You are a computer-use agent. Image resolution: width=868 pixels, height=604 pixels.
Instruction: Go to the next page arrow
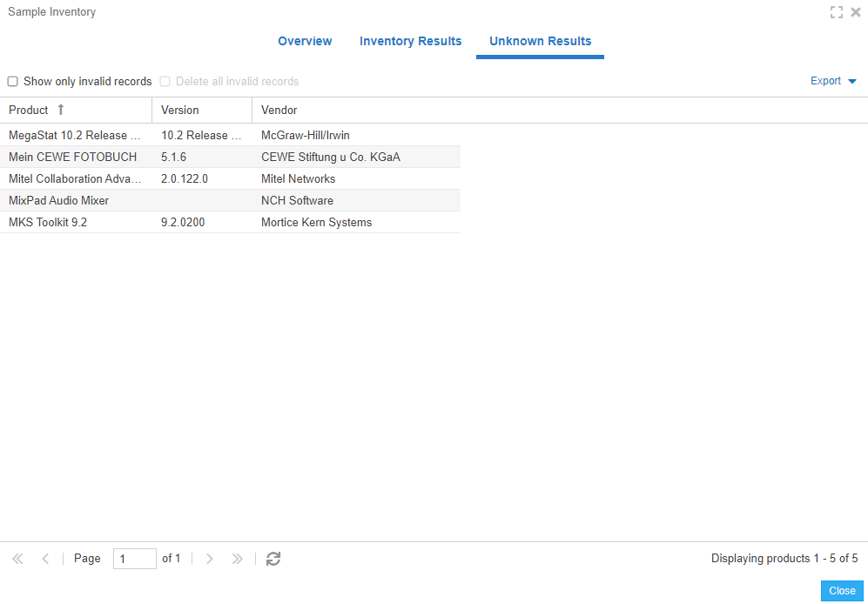click(x=209, y=559)
